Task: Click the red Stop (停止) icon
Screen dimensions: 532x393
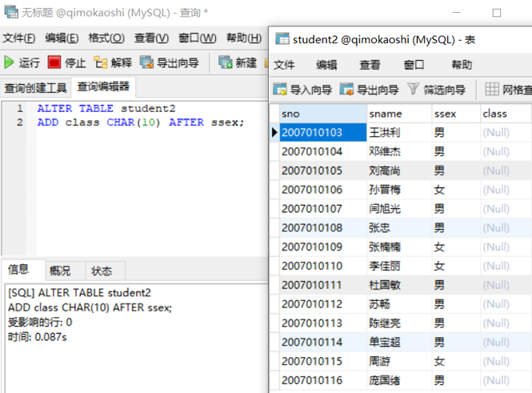Action: point(54,62)
